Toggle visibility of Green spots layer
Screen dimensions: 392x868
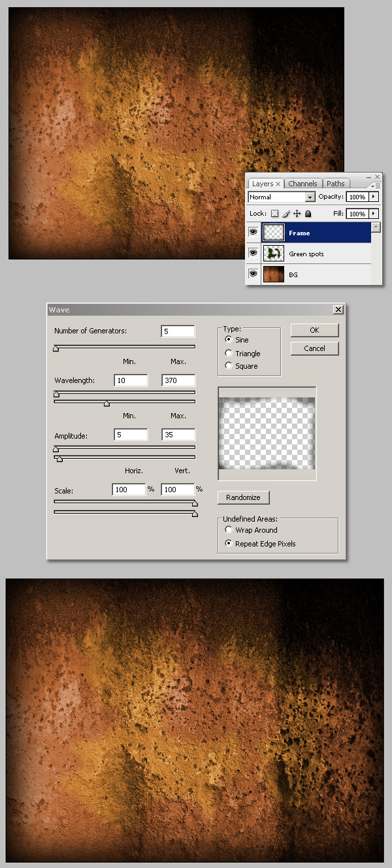pyautogui.click(x=253, y=254)
